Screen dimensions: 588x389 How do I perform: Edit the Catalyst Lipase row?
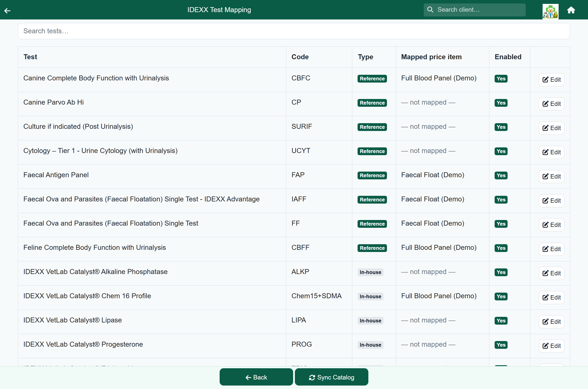[x=551, y=322]
